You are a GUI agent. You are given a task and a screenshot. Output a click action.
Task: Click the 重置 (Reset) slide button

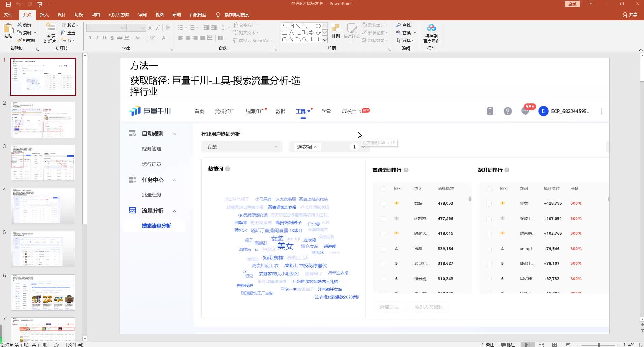pos(68,33)
